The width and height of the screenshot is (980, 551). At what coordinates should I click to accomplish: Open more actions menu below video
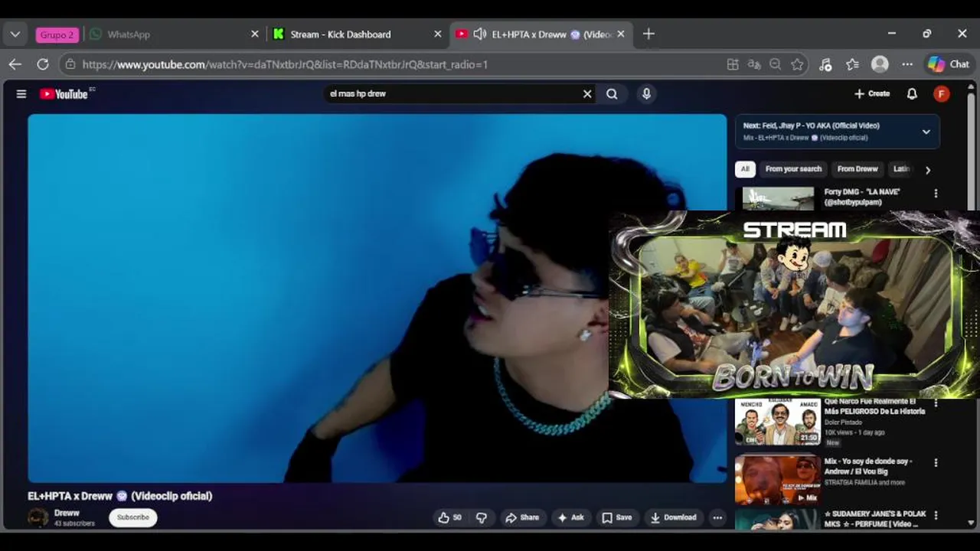tap(717, 517)
